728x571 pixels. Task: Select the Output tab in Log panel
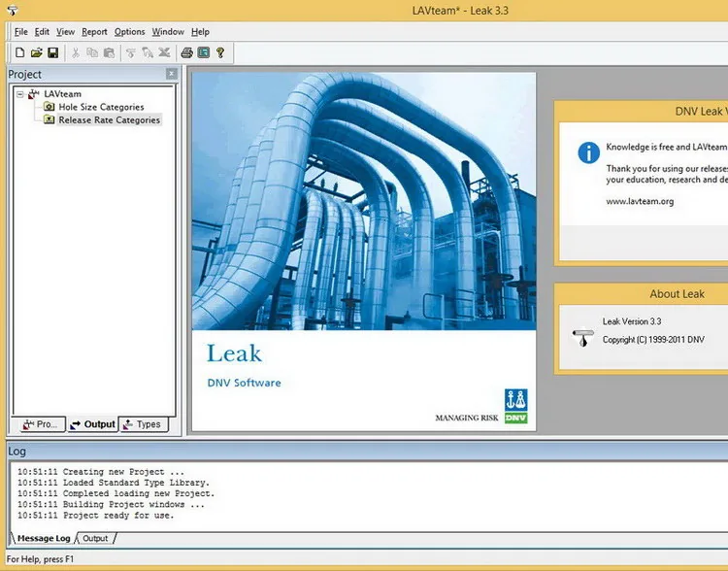[95, 538]
